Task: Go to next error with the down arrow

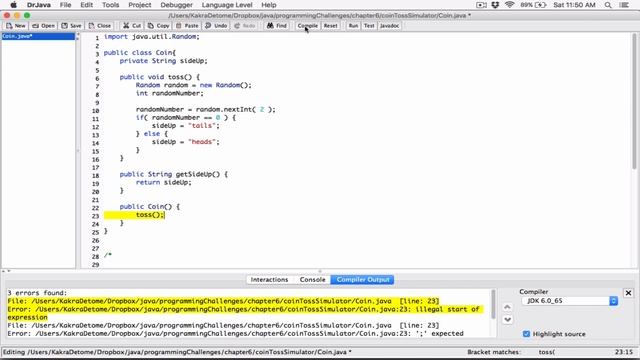Action: (507, 320)
